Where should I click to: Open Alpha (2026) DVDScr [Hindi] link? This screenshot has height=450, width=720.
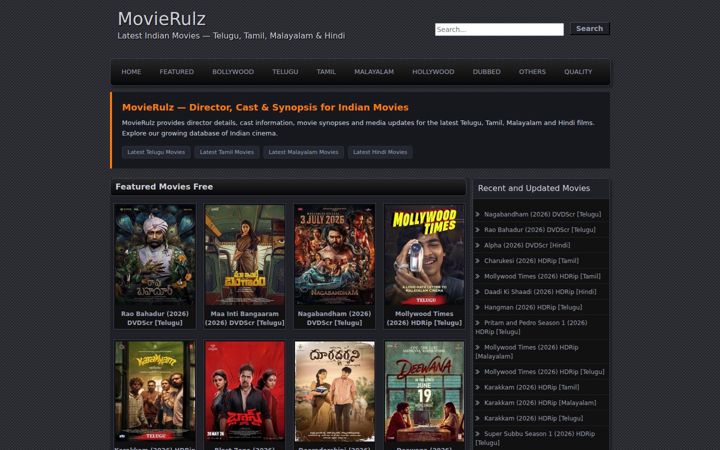527,245
